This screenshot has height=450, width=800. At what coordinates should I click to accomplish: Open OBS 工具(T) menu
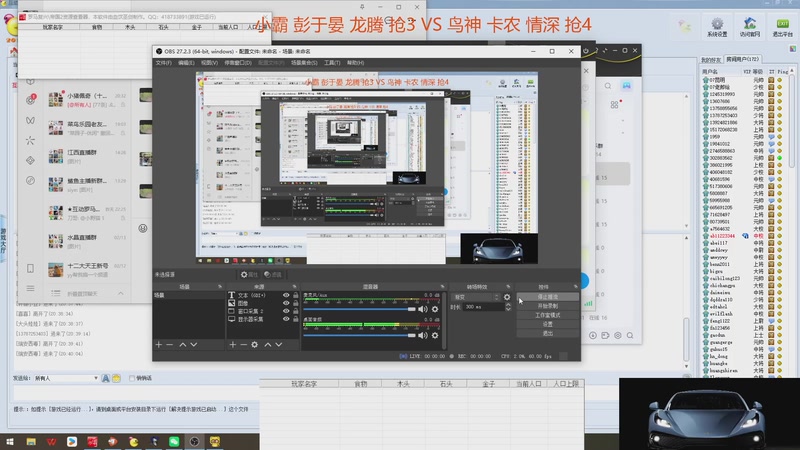point(332,63)
